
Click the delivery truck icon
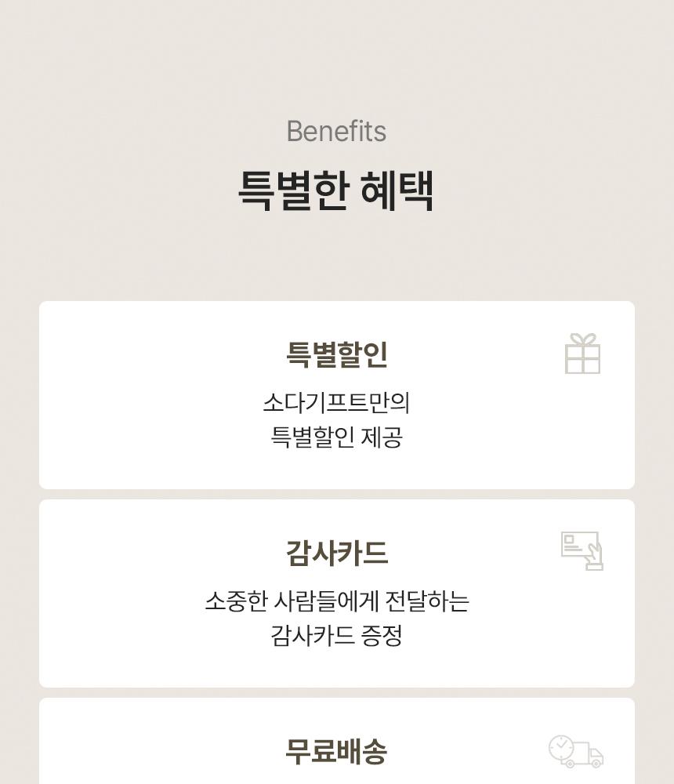[576, 752]
